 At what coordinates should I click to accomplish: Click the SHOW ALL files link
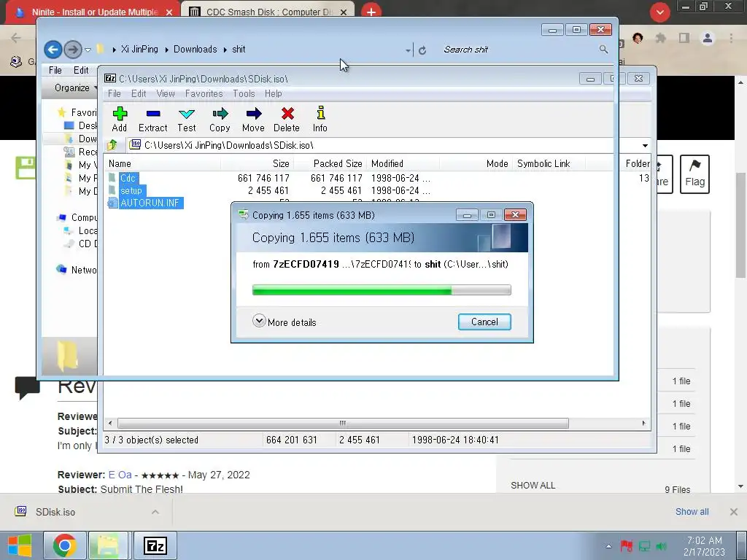[533, 485]
